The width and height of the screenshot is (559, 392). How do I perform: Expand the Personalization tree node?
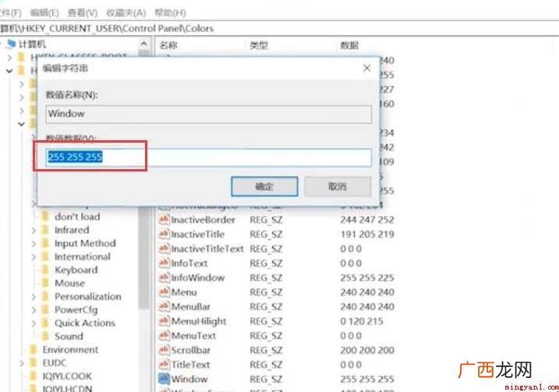tap(34, 297)
